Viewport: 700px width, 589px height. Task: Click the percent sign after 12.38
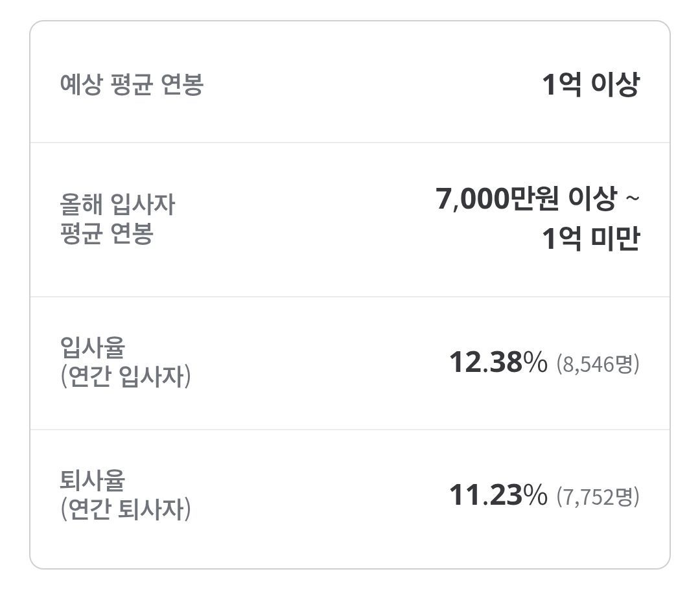[535, 362]
